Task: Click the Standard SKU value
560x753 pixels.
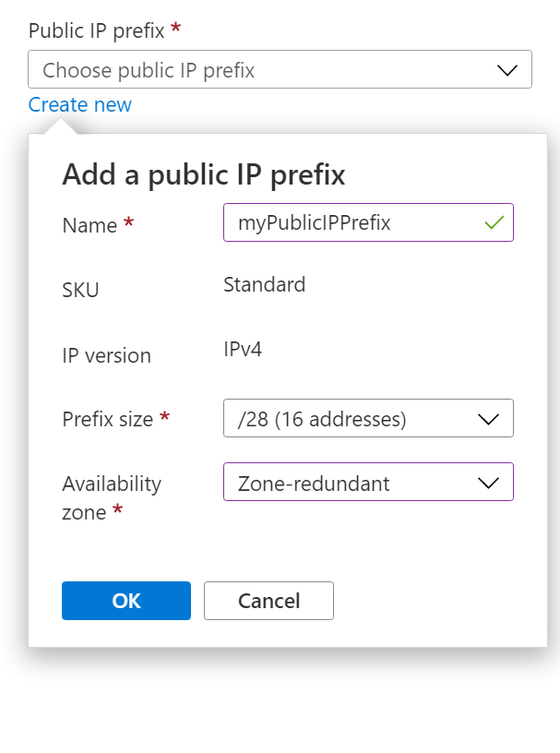Action: click(x=264, y=284)
